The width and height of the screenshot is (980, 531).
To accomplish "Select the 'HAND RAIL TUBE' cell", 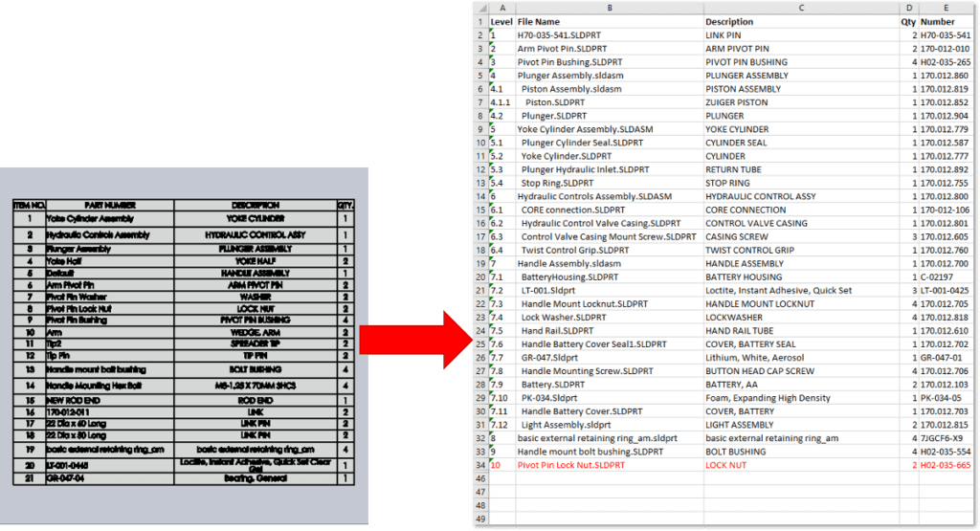I will (x=801, y=331).
